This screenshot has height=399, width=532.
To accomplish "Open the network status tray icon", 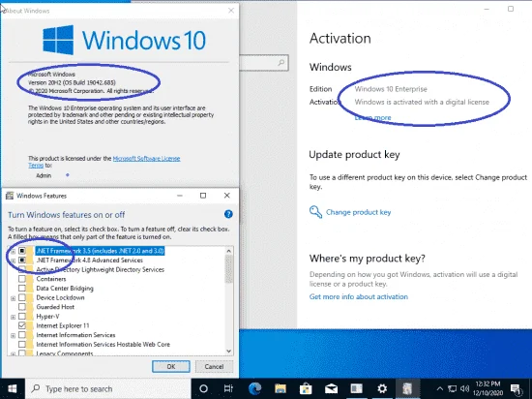I will pos(453,388).
